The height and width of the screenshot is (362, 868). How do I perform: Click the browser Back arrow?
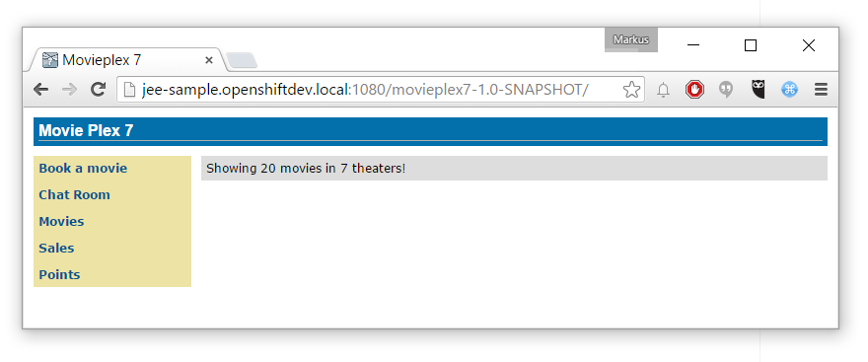41,89
